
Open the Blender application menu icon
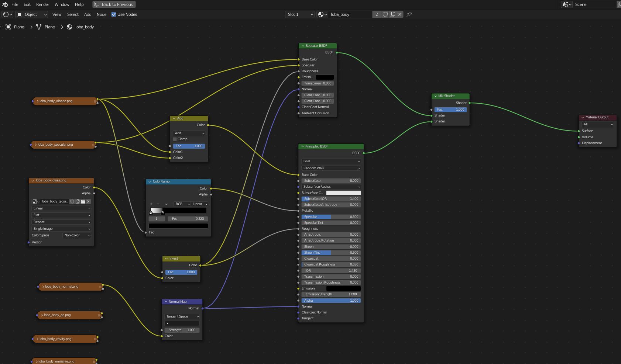pos(5,4)
